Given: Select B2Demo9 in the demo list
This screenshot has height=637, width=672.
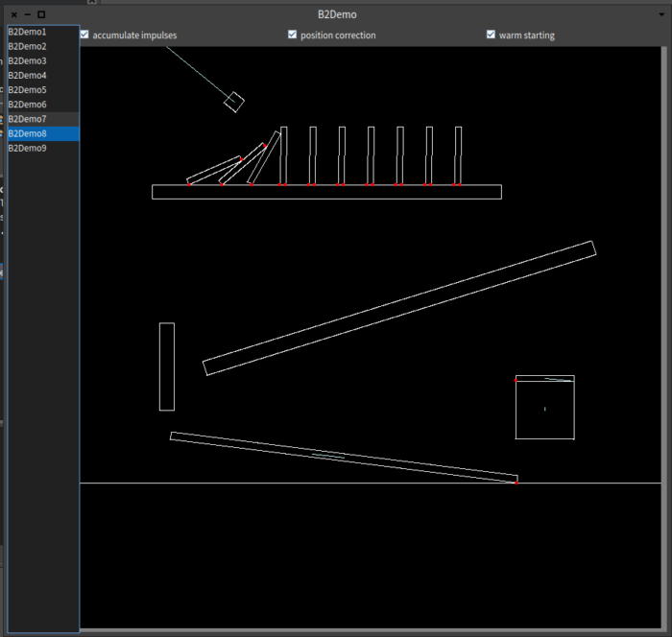Looking at the screenshot, I should click(x=43, y=149).
